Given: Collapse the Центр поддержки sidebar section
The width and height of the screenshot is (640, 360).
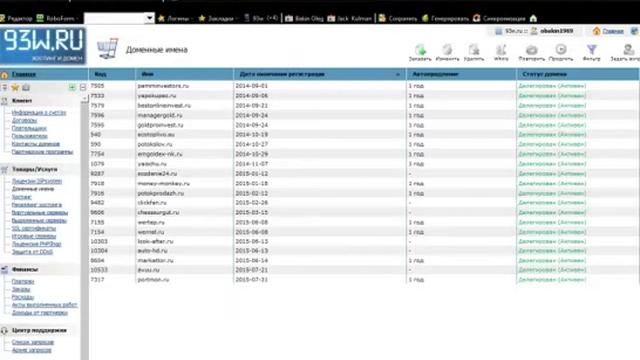Looking at the screenshot, I should 39,330.
